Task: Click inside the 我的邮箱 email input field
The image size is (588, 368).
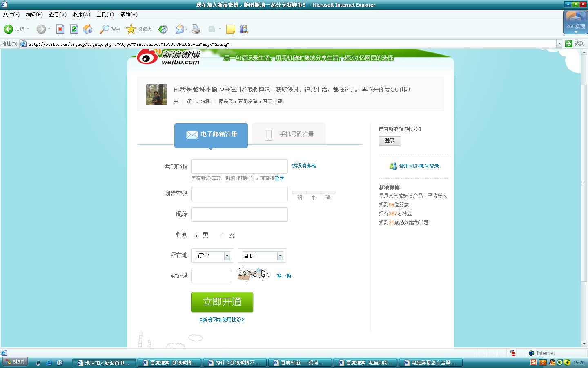Action: (x=239, y=166)
